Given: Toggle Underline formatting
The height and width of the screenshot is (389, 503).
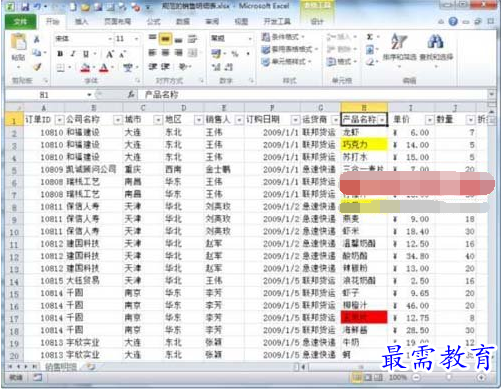Looking at the screenshot, I should [86, 54].
